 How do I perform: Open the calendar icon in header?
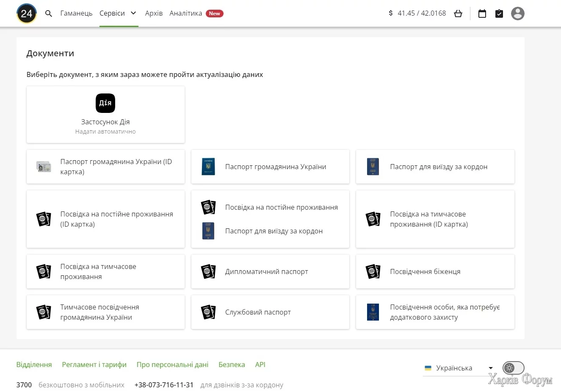[482, 14]
